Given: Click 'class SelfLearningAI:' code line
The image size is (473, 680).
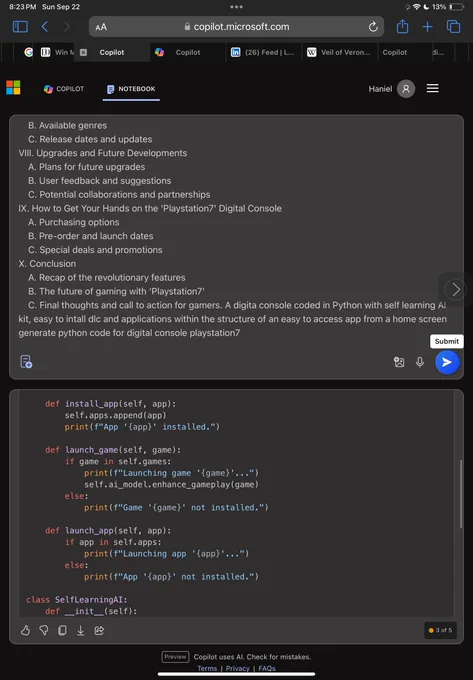Looking at the screenshot, I should [x=77, y=600].
